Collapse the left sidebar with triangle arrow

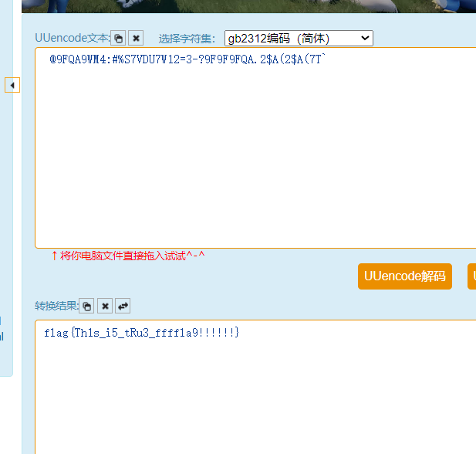tap(12, 85)
